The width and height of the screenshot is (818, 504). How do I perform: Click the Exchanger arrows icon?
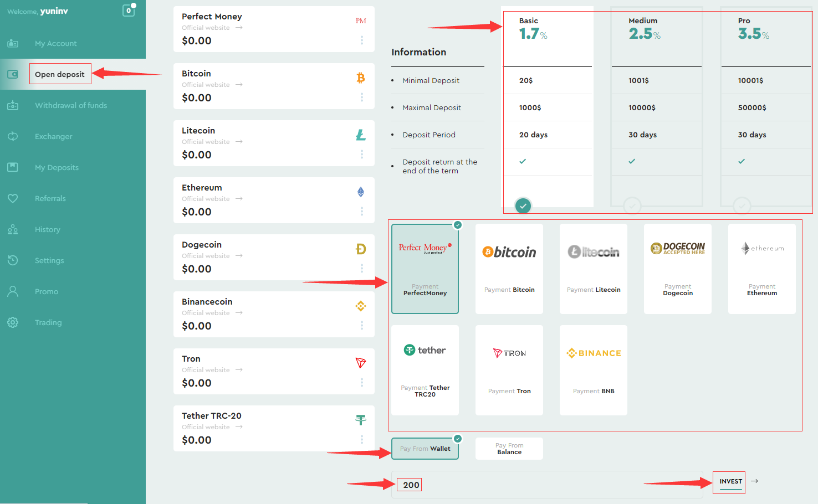click(13, 136)
